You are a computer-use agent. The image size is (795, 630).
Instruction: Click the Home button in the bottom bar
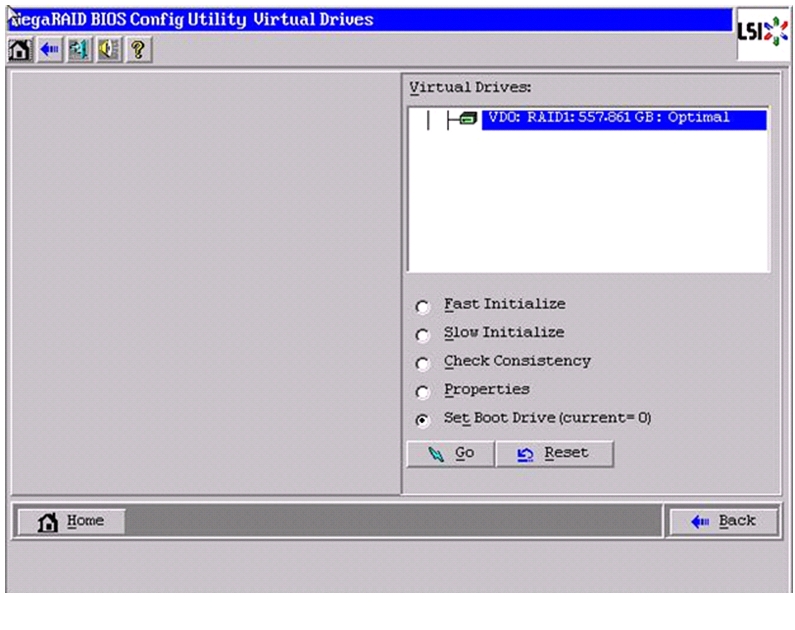(x=71, y=521)
